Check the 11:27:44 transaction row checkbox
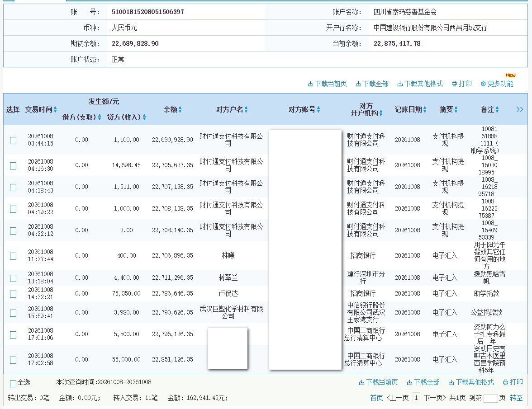This screenshot has width=532, height=409. click(x=13, y=256)
